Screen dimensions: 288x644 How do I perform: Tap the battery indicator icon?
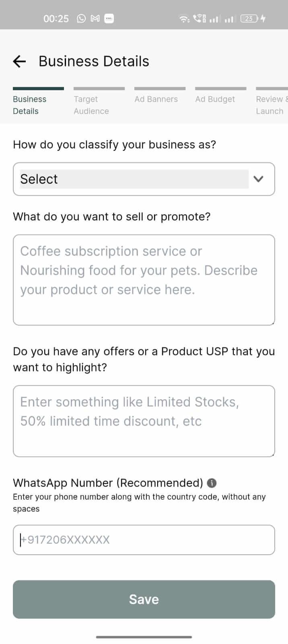coord(249,19)
